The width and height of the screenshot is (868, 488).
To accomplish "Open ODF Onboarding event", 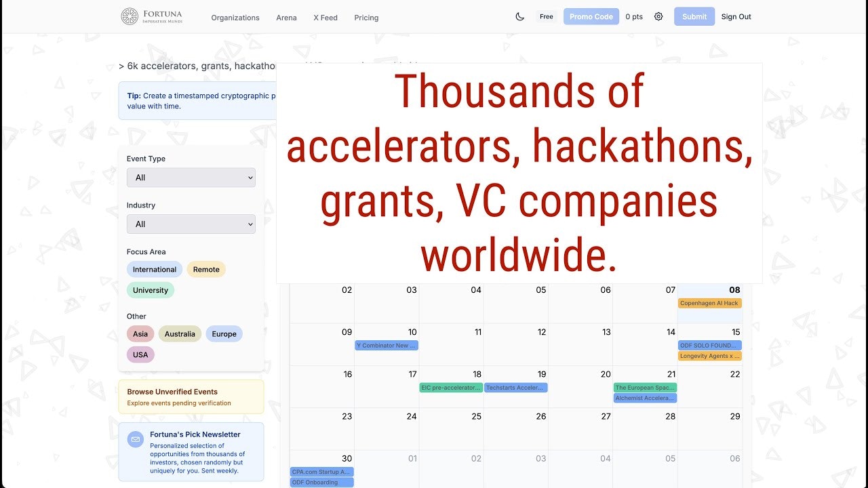I will coord(322,483).
